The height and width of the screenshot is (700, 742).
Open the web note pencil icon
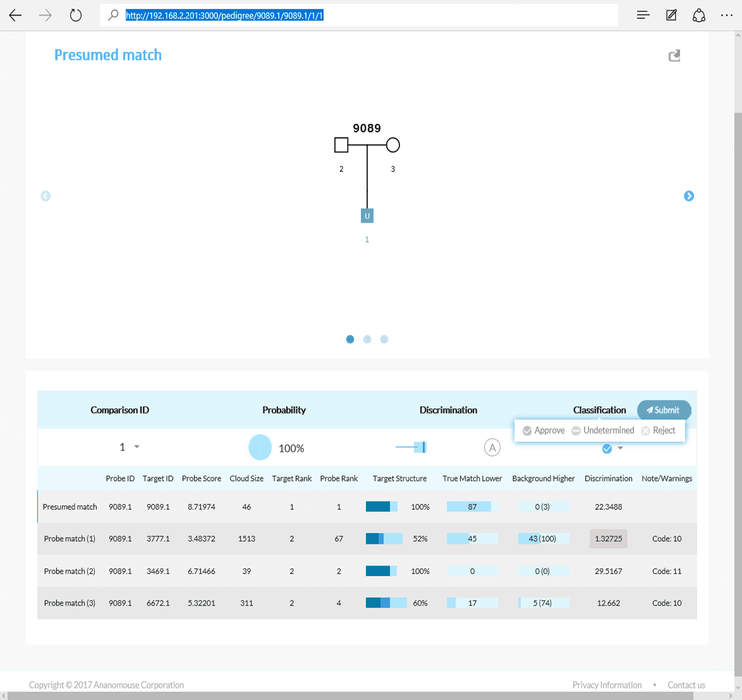point(671,16)
